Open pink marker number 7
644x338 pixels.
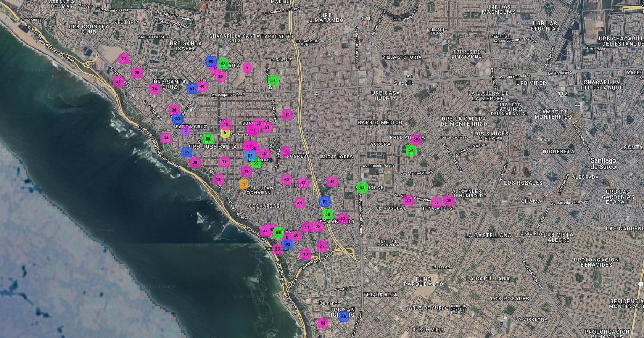pyautogui.click(x=286, y=151)
